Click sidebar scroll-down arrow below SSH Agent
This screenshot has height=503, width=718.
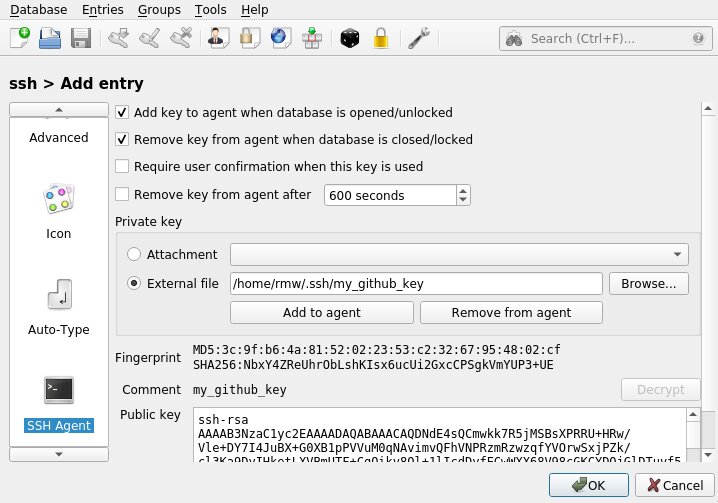pyautogui.click(x=59, y=454)
